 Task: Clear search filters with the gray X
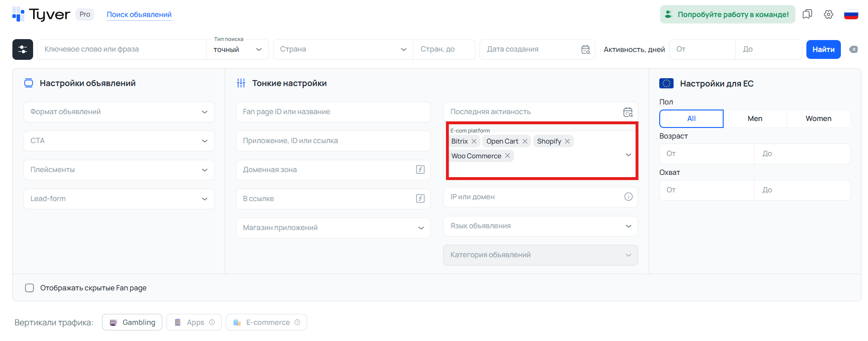(853, 49)
